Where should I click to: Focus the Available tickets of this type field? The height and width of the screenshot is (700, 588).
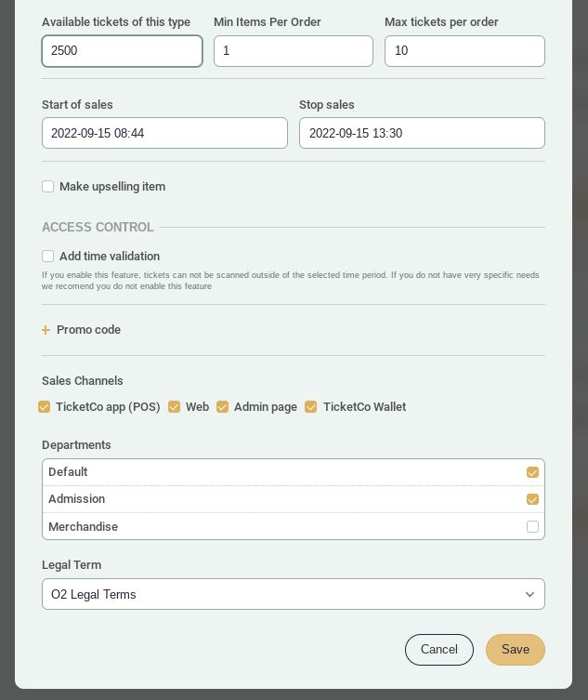click(122, 51)
